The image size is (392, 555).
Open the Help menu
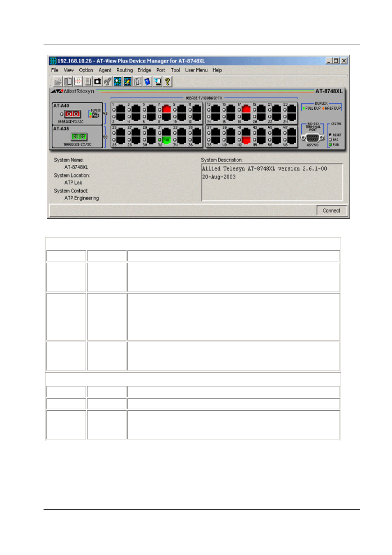pyautogui.click(x=217, y=70)
